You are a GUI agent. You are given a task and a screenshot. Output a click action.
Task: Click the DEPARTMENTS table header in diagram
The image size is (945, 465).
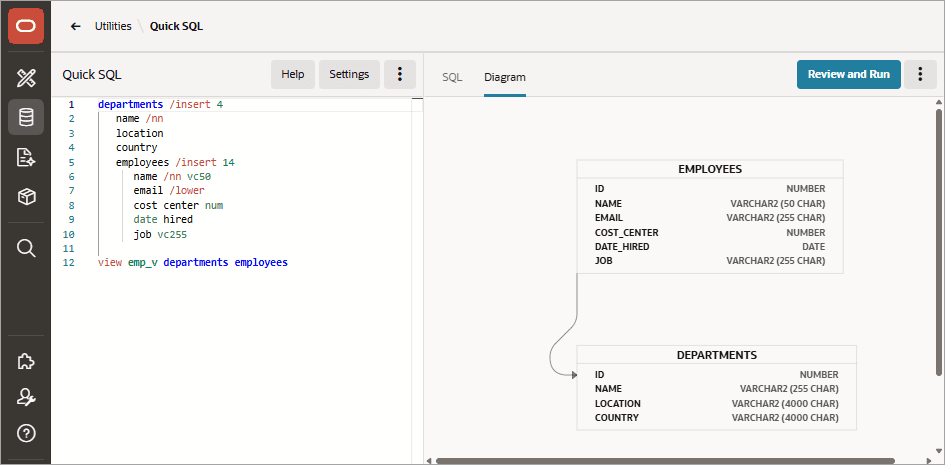[x=717, y=355]
